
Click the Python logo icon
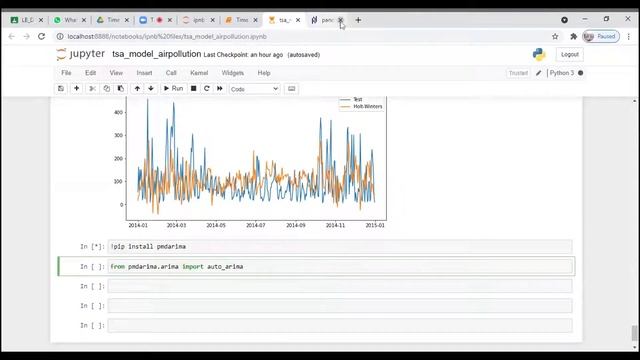539,54
